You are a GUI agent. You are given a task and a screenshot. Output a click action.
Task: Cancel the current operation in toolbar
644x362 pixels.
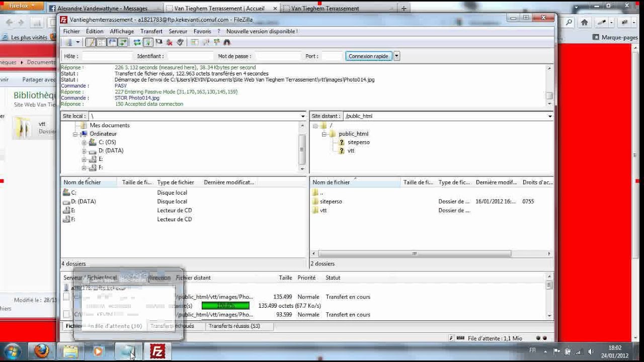(158, 43)
